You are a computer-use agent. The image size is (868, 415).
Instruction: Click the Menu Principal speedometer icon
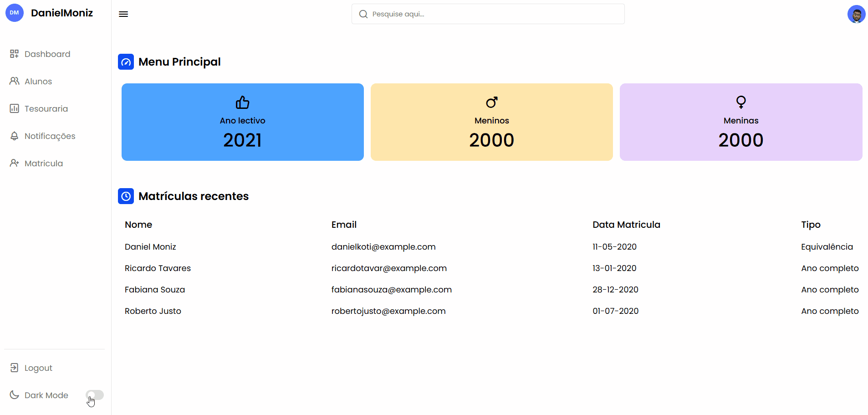(126, 61)
